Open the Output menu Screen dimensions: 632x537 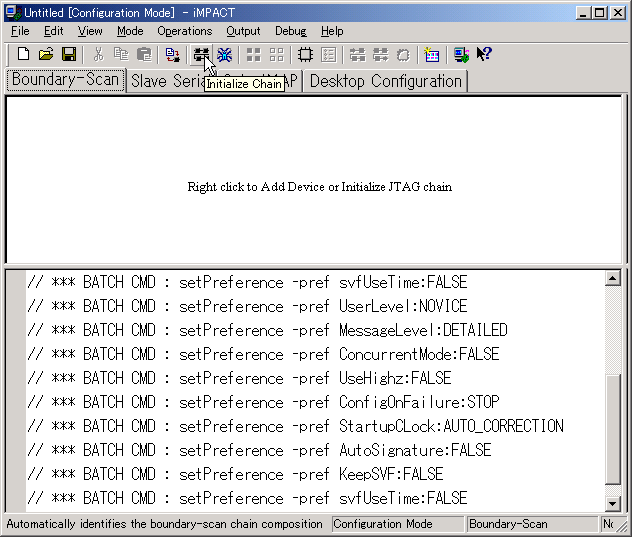click(x=243, y=31)
